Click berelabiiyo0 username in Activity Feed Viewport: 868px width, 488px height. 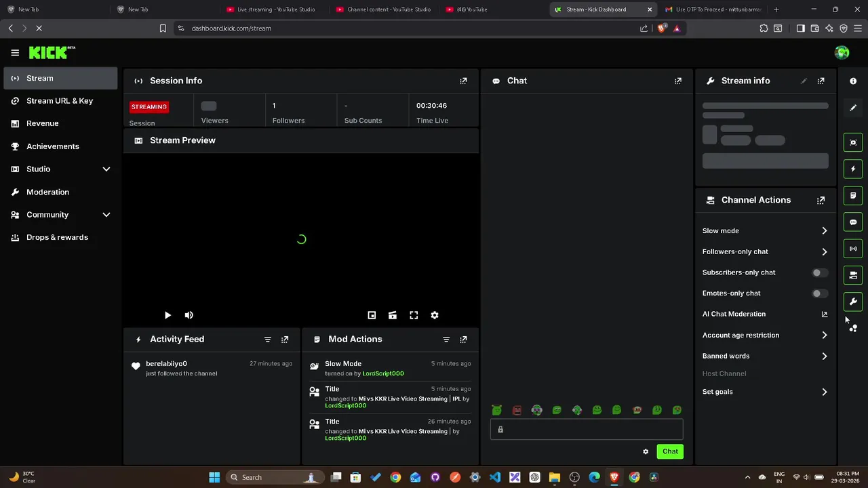pos(166,364)
